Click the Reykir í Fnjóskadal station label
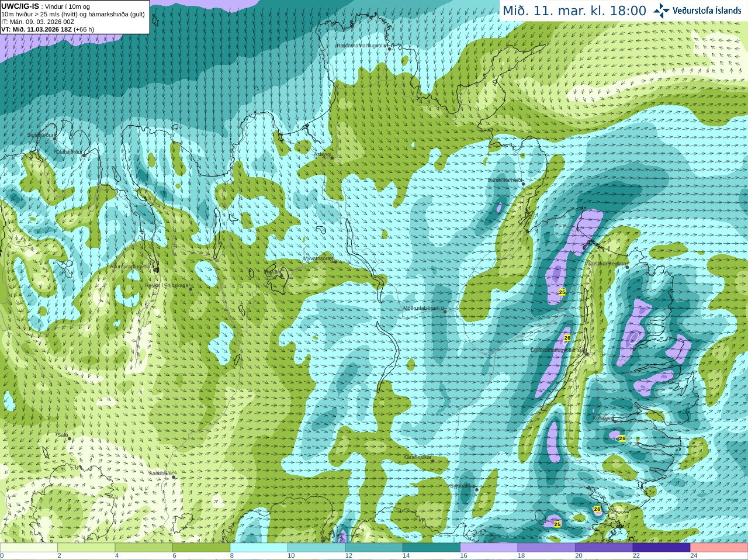Image resolution: width=748 pixels, height=560 pixels. pyautogui.click(x=168, y=285)
